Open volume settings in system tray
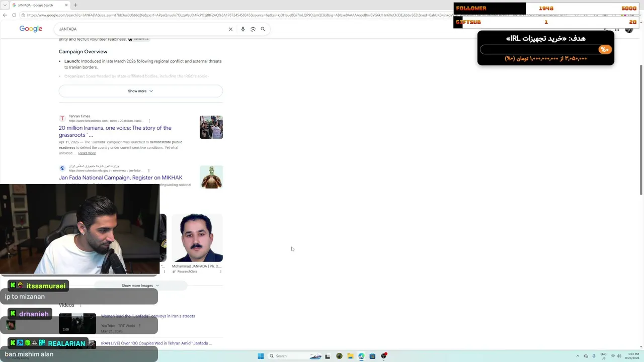 (x=619, y=356)
